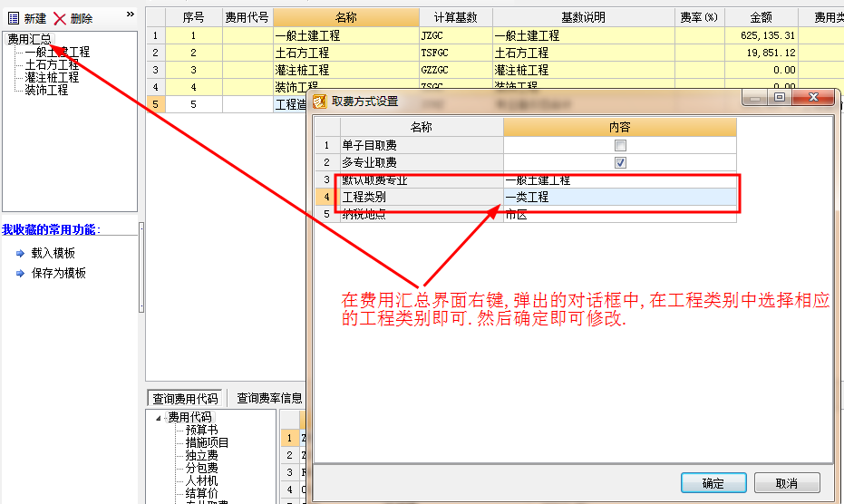Toggle the 单子目取费 checkbox
Image resolution: width=844 pixels, height=504 pixels.
coord(620,145)
